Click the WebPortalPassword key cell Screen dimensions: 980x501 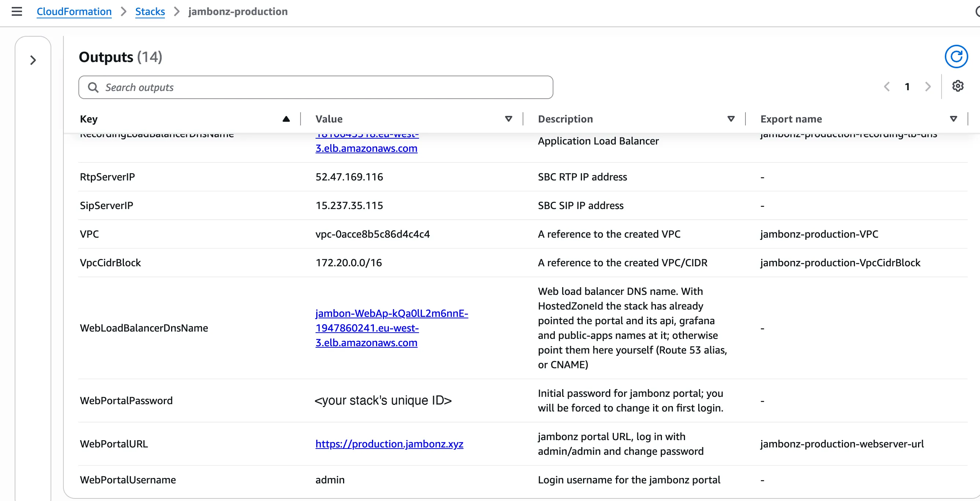126,401
